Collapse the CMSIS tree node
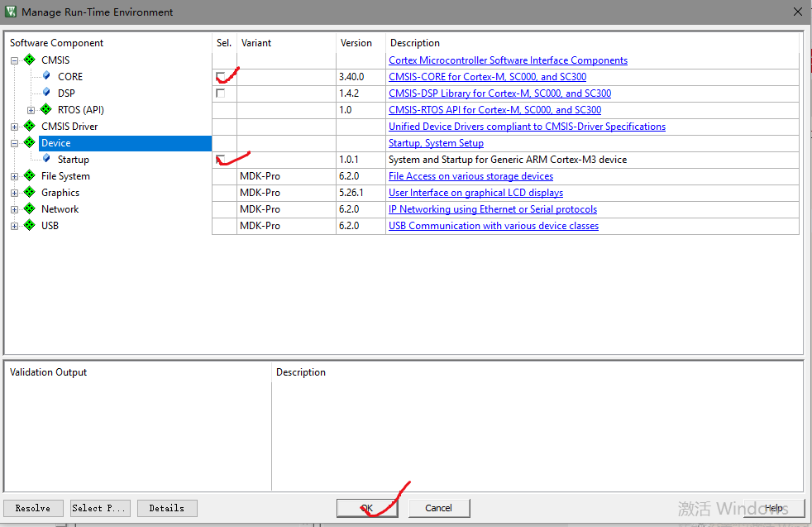The width and height of the screenshot is (812, 527). [15, 60]
